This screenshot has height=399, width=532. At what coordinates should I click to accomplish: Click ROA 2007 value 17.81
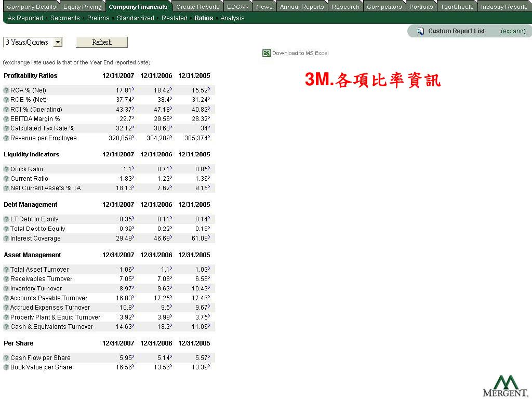tap(125, 90)
